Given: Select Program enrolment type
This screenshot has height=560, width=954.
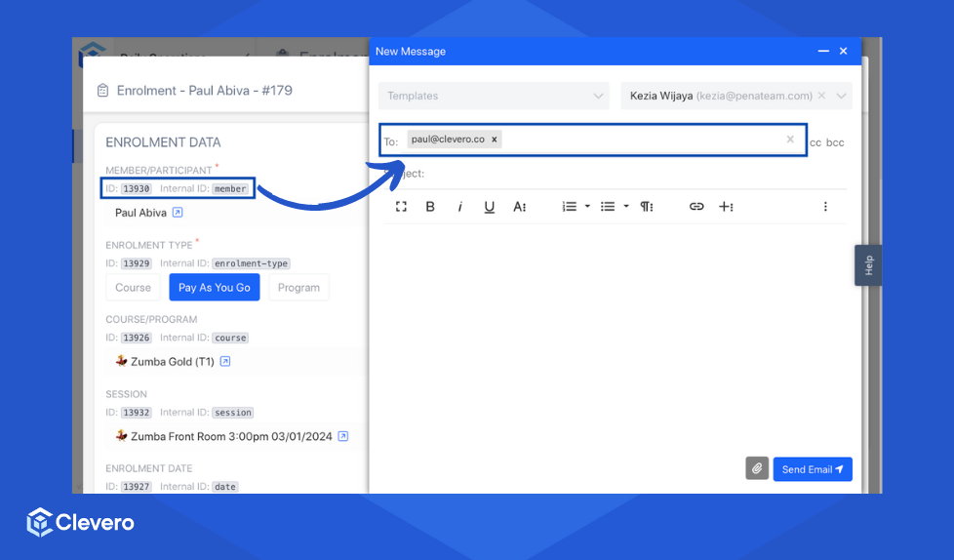Looking at the screenshot, I should [x=298, y=287].
